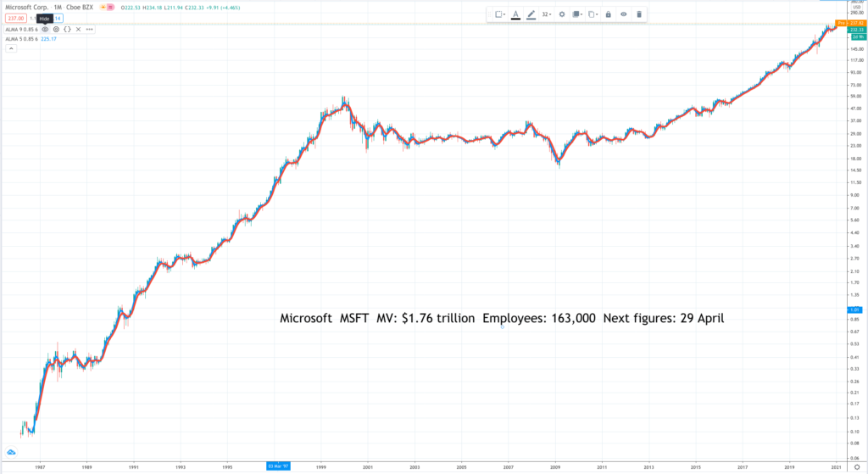Viewport: 868px width, 474px height.
Task: Open chart settings gear at bottom right
Action: 857,467
